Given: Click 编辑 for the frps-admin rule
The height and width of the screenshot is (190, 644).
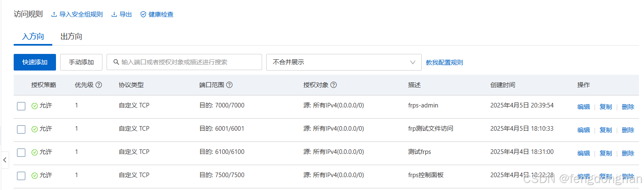Looking at the screenshot, I should coord(583,107).
